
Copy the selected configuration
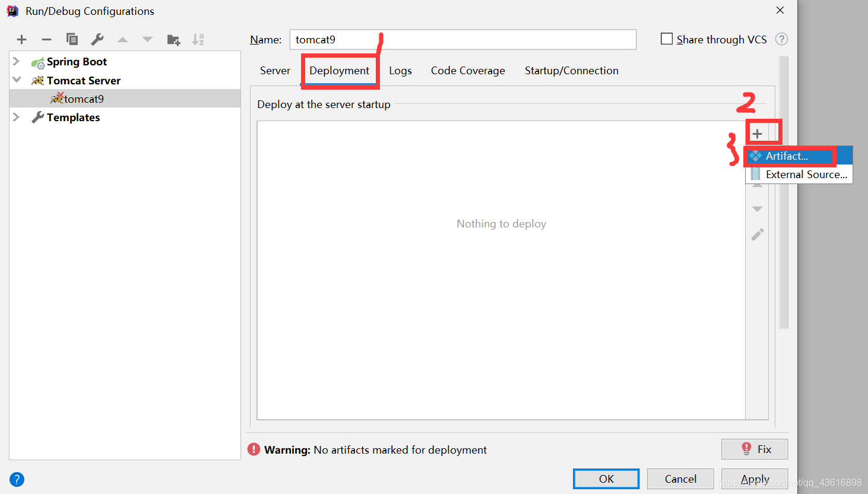tap(72, 39)
